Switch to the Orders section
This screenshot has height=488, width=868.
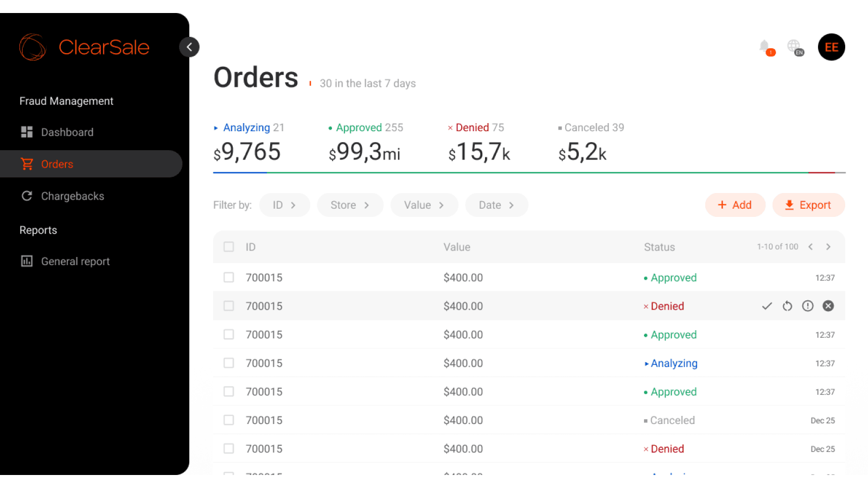pos(57,164)
